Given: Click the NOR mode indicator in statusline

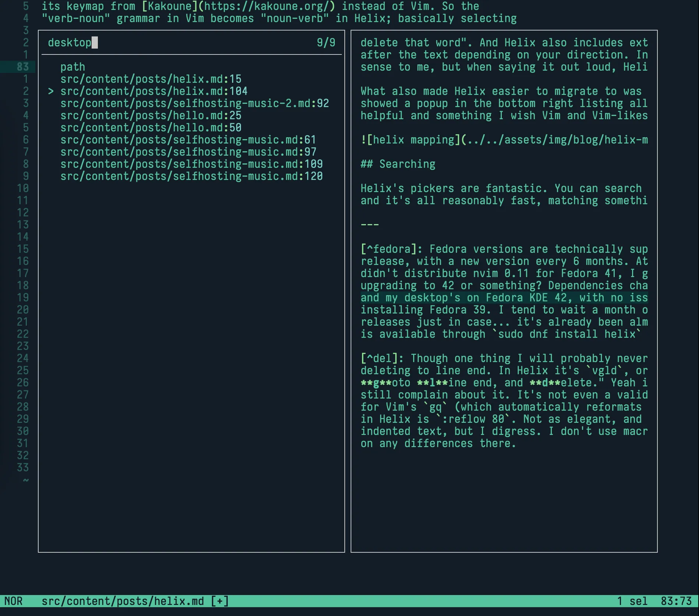Looking at the screenshot, I should 14,601.
